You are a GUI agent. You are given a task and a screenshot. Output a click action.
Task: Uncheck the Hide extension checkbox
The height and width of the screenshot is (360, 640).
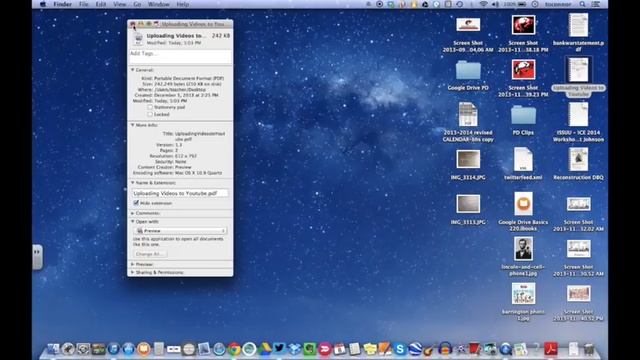coord(136,203)
